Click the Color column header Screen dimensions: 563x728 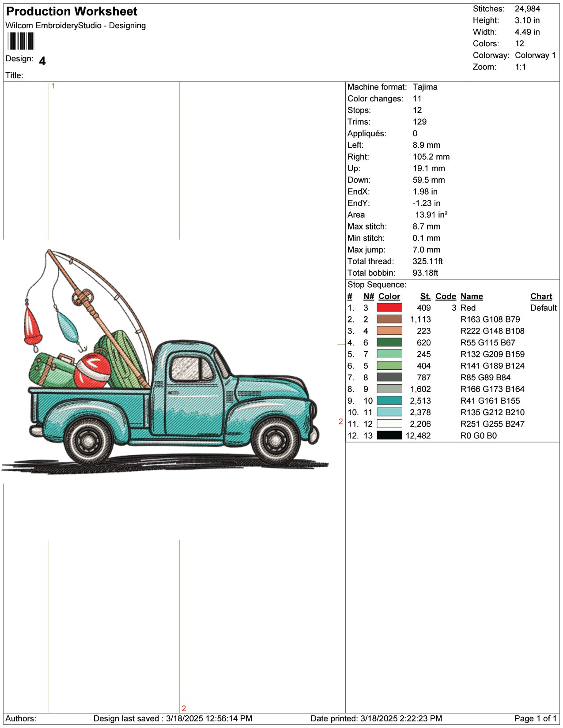click(389, 296)
